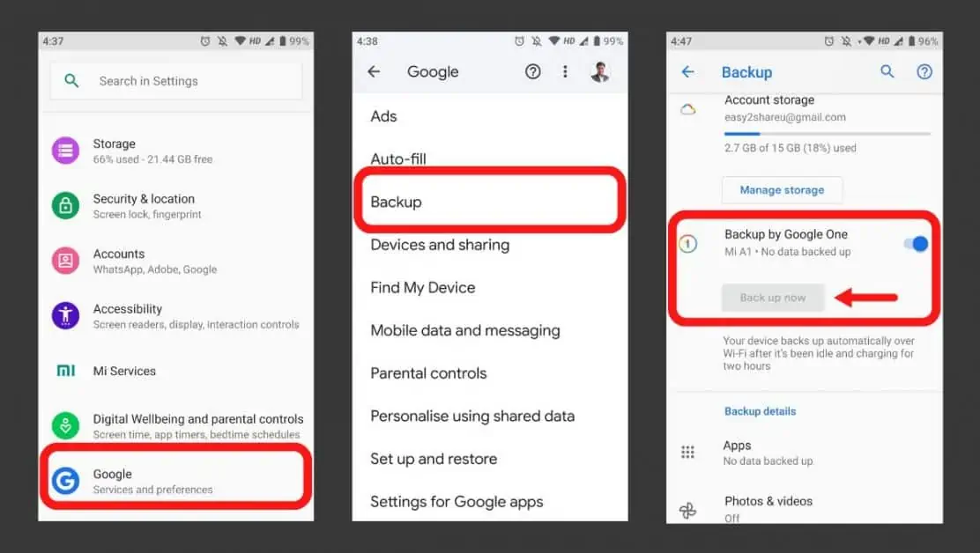Tap the battery icon in the 4:38 status bar
This screenshot has width=980, height=553.
(597, 41)
